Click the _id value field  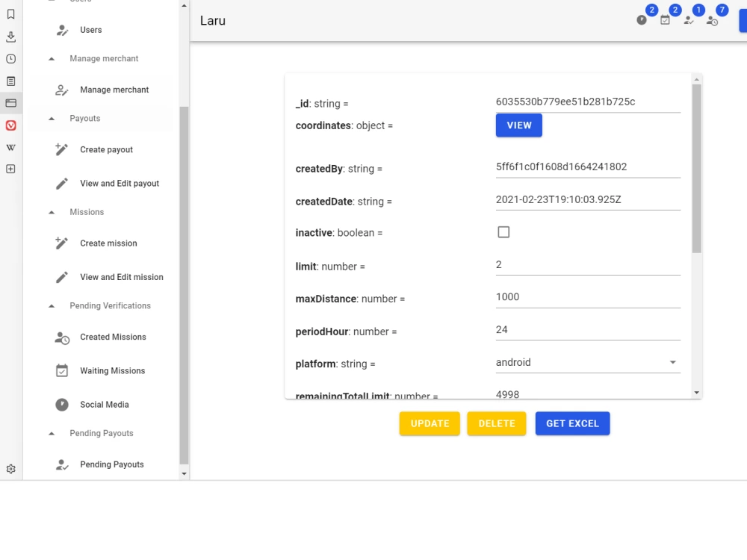pyautogui.click(x=588, y=102)
